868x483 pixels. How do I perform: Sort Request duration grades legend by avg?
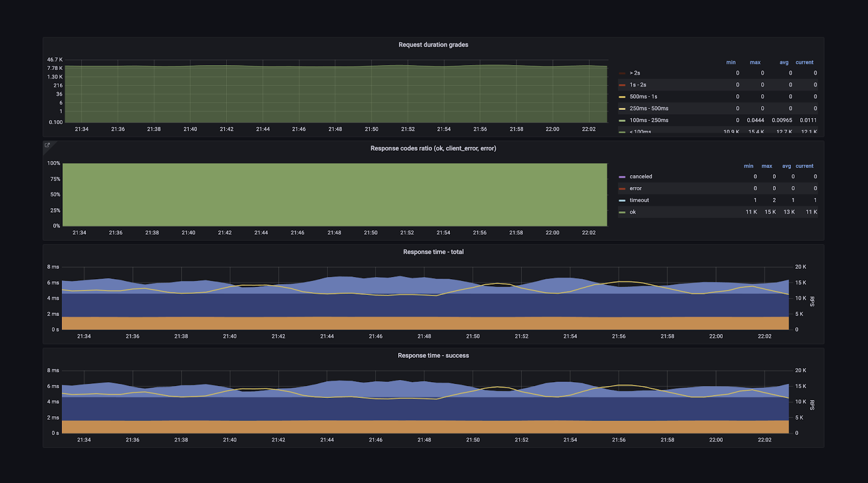click(784, 62)
